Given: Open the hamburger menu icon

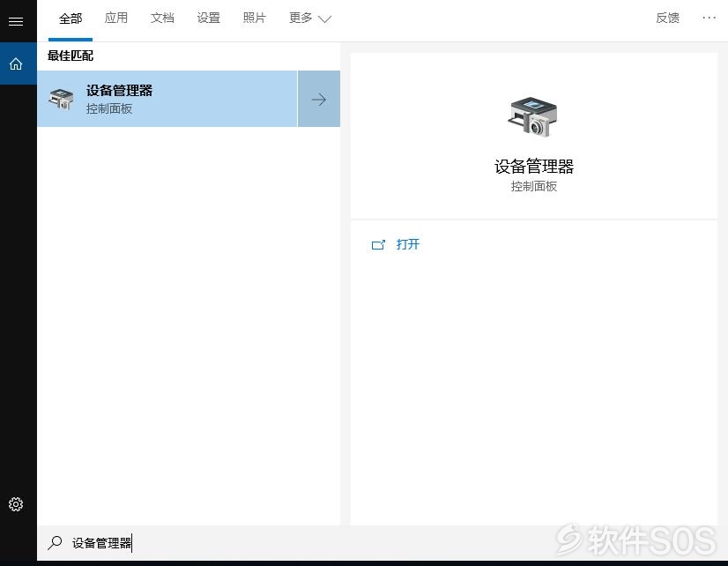Looking at the screenshot, I should [16, 21].
